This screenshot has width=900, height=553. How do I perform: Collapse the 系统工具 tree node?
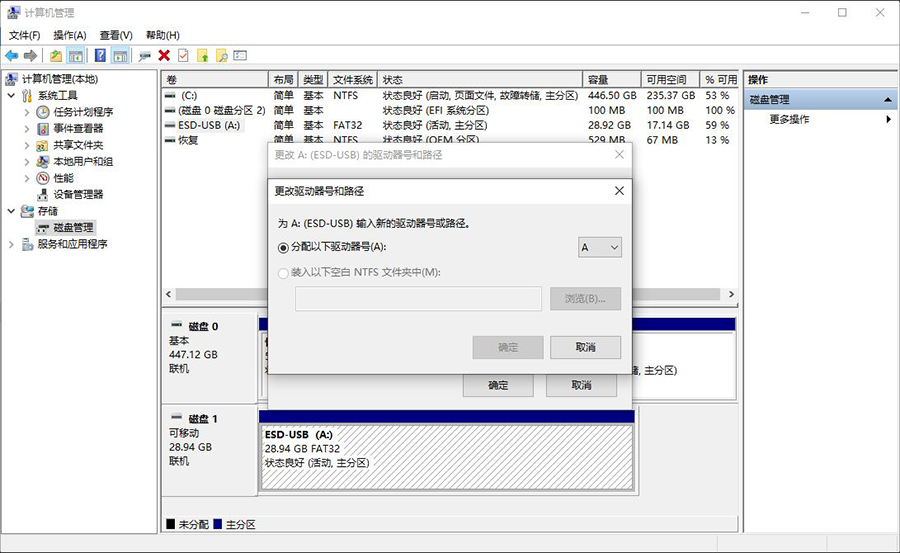point(11,95)
